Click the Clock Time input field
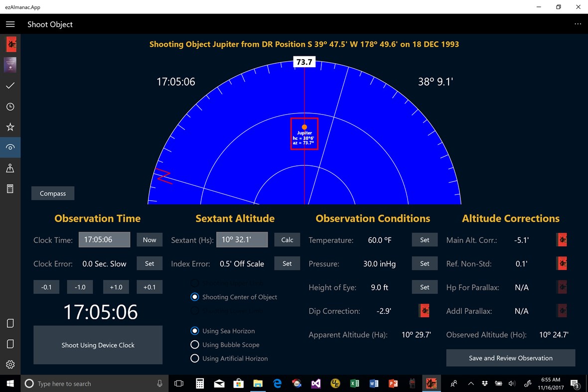588x392 pixels. [104, 240]
